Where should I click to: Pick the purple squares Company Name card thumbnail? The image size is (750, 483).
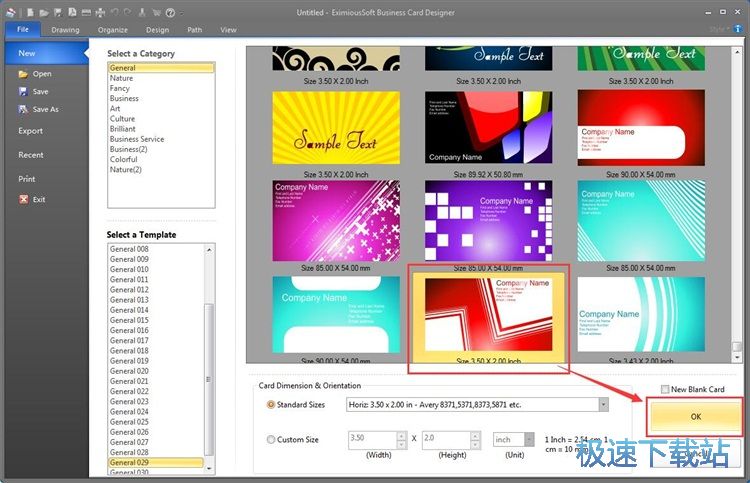488,220
